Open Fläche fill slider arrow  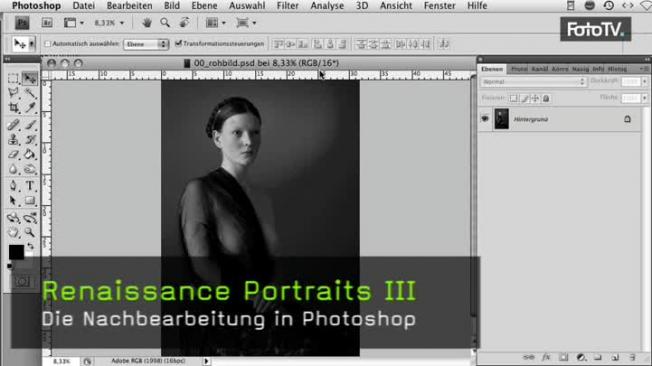pos(645,98)
